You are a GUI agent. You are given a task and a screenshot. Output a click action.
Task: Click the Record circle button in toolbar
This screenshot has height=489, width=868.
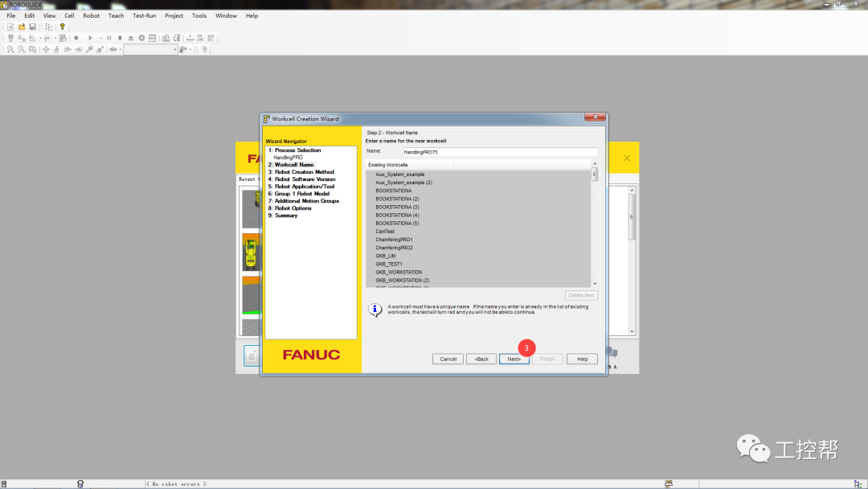click(76, 39)
